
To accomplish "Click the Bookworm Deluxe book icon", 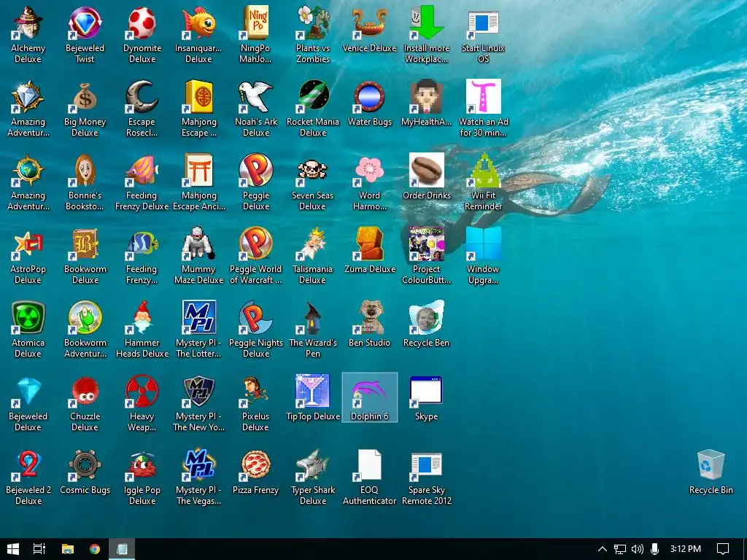I will tap(85, 244).
